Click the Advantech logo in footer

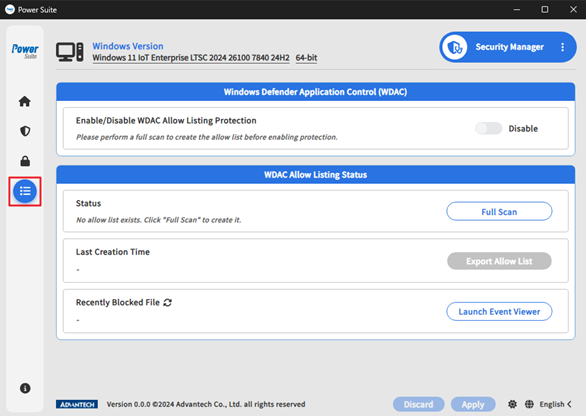(x=77, y=404)
